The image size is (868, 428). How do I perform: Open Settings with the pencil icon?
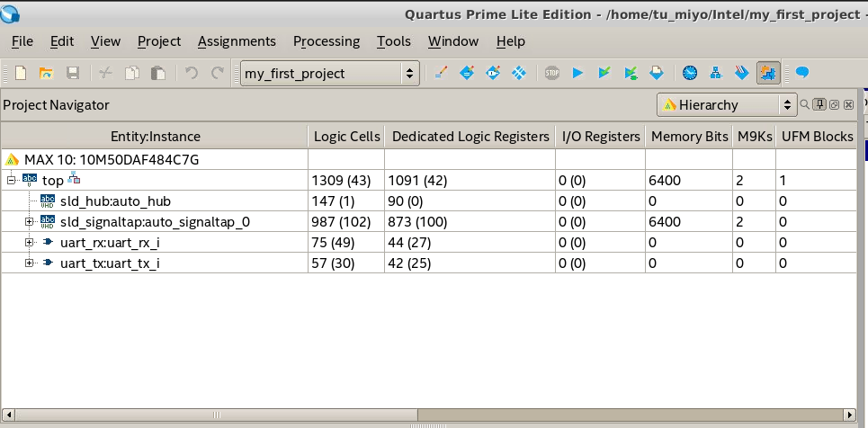[441, 73]
